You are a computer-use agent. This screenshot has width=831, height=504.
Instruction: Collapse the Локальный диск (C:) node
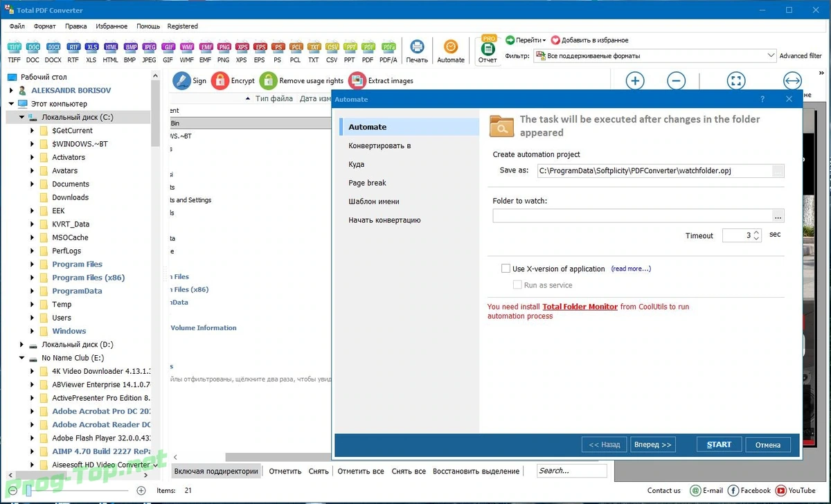coord(21,118)
